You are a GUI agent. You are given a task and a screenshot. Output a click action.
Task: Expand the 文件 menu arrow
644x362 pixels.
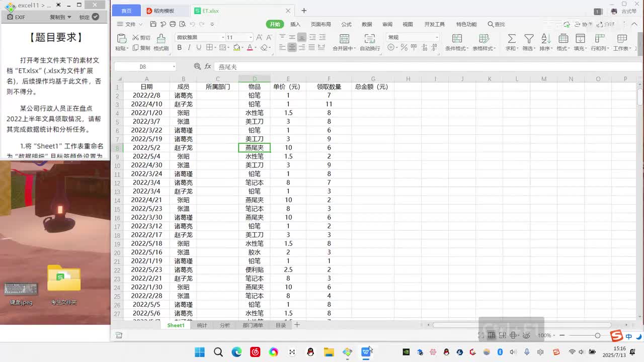(x=140, y=24)
